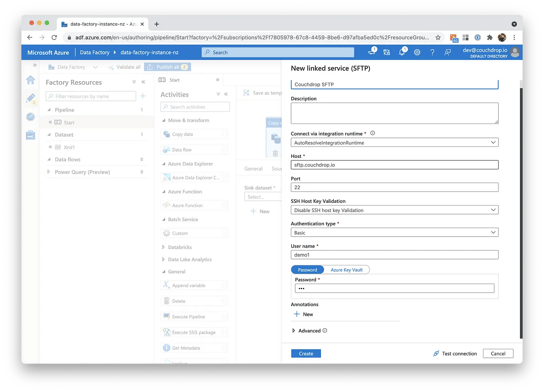Click Microsoft Azure home link
Viewport: 544px width, 392px height.
(48, 52)
